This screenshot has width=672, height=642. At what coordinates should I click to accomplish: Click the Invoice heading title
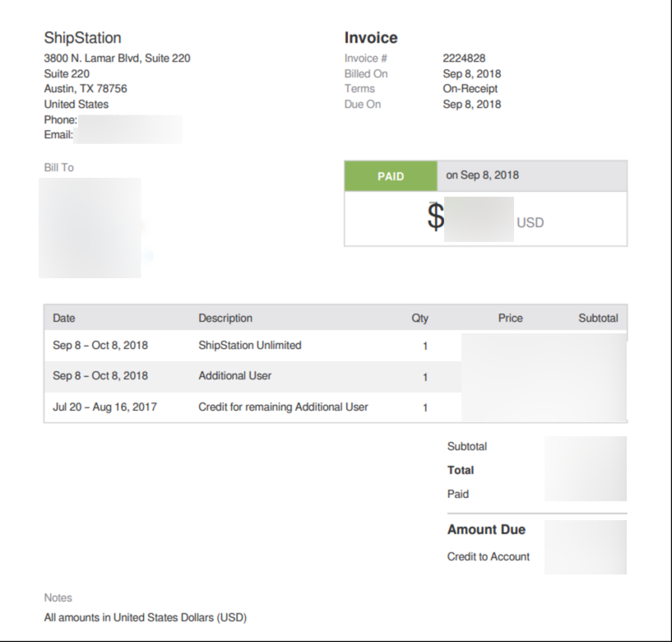(371, 38)
